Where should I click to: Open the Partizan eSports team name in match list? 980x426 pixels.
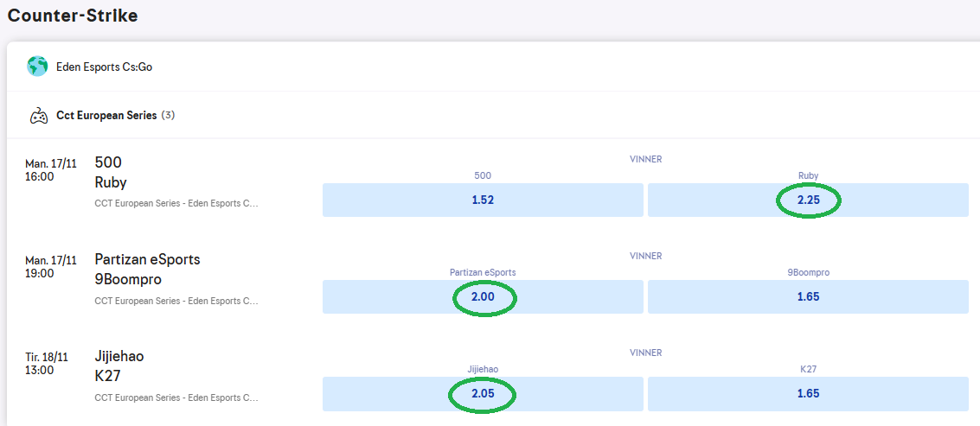147,259
